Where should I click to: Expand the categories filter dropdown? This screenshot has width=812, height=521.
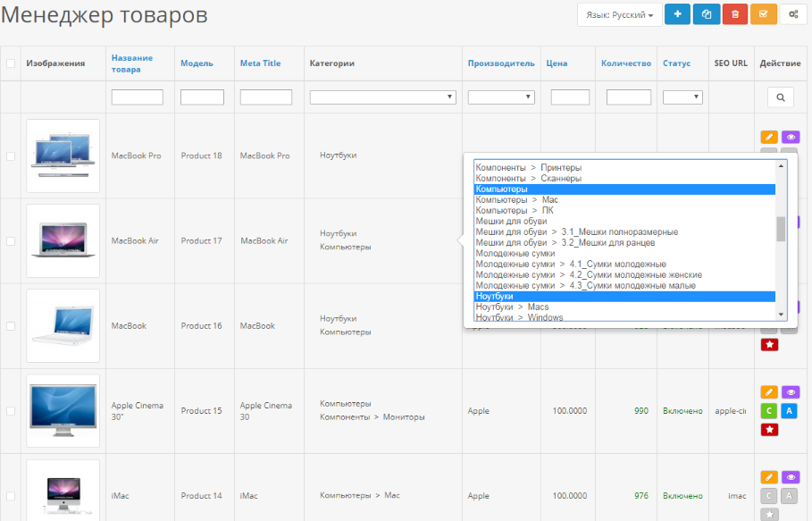tap(382, 97)
